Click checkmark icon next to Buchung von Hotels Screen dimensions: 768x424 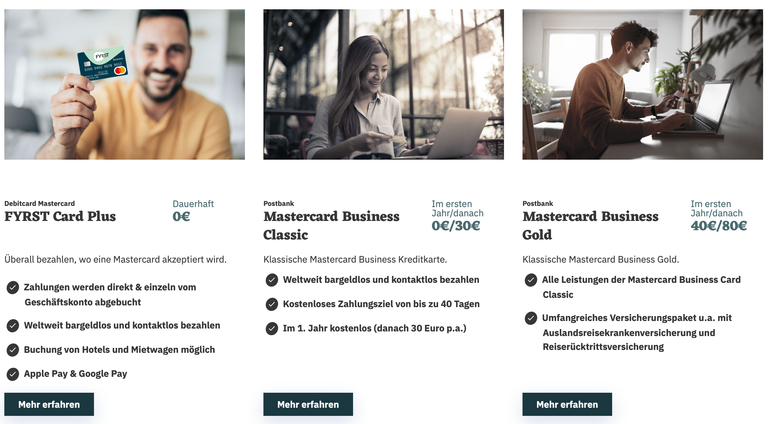pos(13,350)
